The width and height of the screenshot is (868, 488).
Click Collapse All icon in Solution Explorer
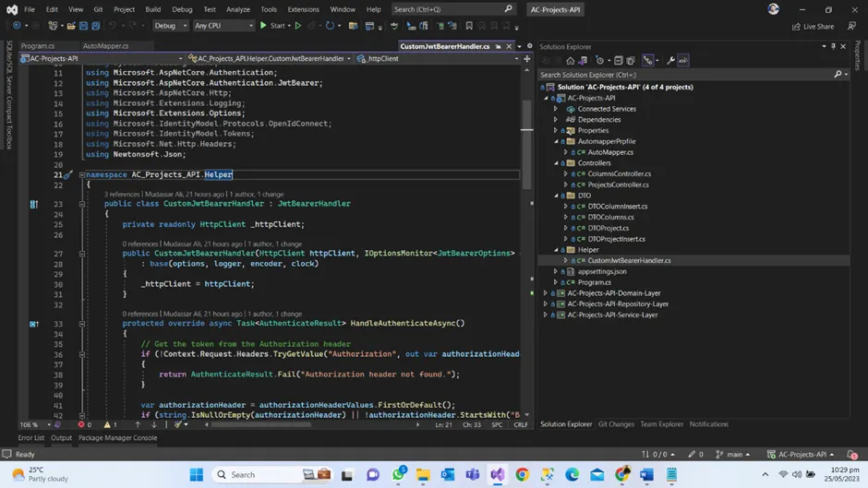pos(619,61)
